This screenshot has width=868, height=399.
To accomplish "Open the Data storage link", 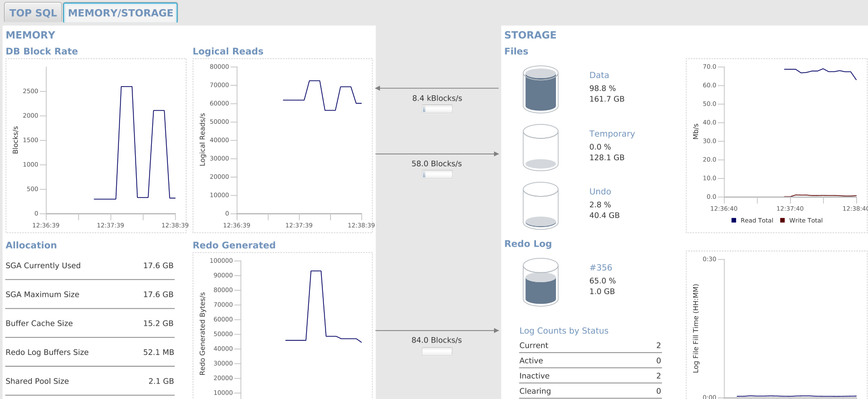I will pyautogui.click(x=599, y=75).
